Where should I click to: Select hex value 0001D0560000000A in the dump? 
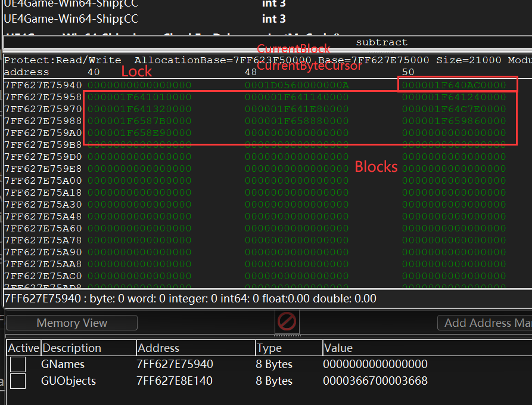[297, 85]
